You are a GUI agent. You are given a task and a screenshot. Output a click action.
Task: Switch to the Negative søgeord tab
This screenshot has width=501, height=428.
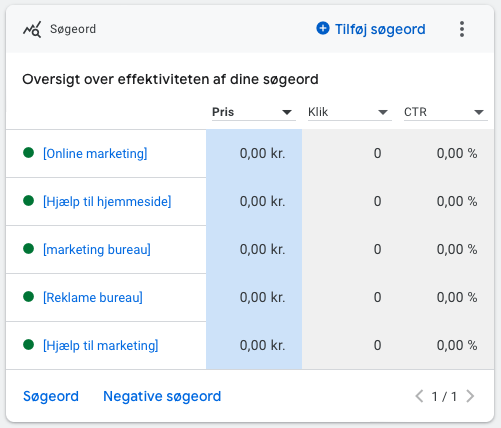tap(162, 396)
